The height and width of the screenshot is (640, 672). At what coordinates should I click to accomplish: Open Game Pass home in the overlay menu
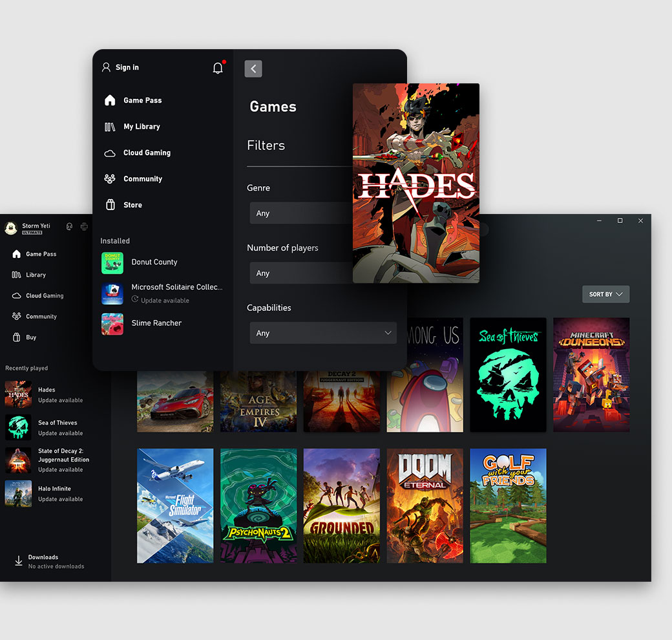[x=133, y=100]
